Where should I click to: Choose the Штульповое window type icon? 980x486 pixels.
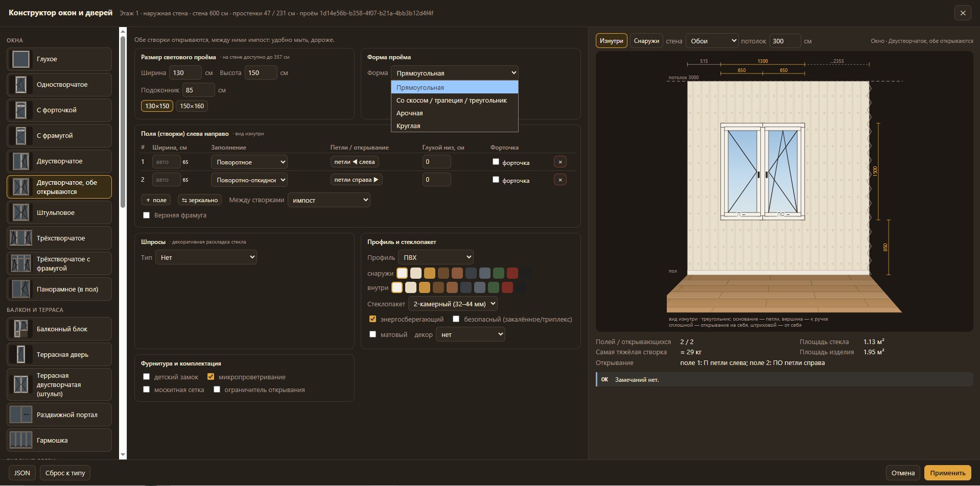pyautogui.click(x=21, y=212)
